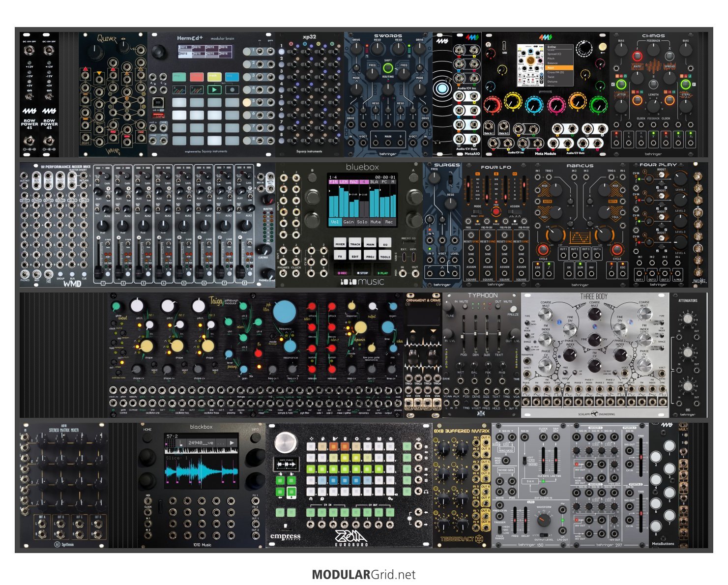The image size is (728, 585).
Task: Click the SIZE slider on Typhoon
Action: pos(487,334)
